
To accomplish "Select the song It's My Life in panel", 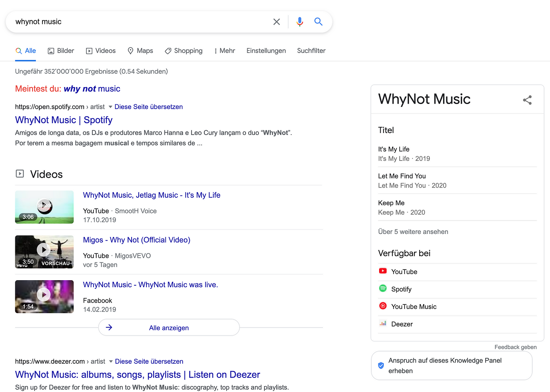I will [394, 149].
